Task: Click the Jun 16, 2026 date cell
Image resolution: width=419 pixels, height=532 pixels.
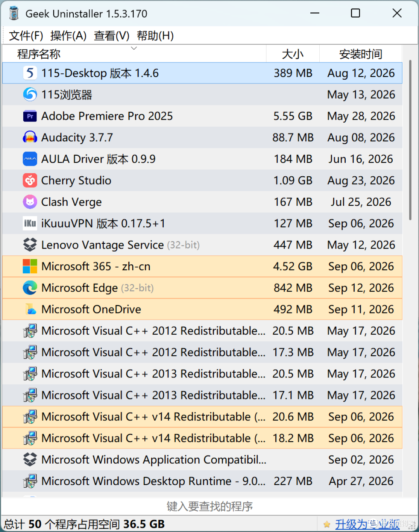Action: point(361,159)
